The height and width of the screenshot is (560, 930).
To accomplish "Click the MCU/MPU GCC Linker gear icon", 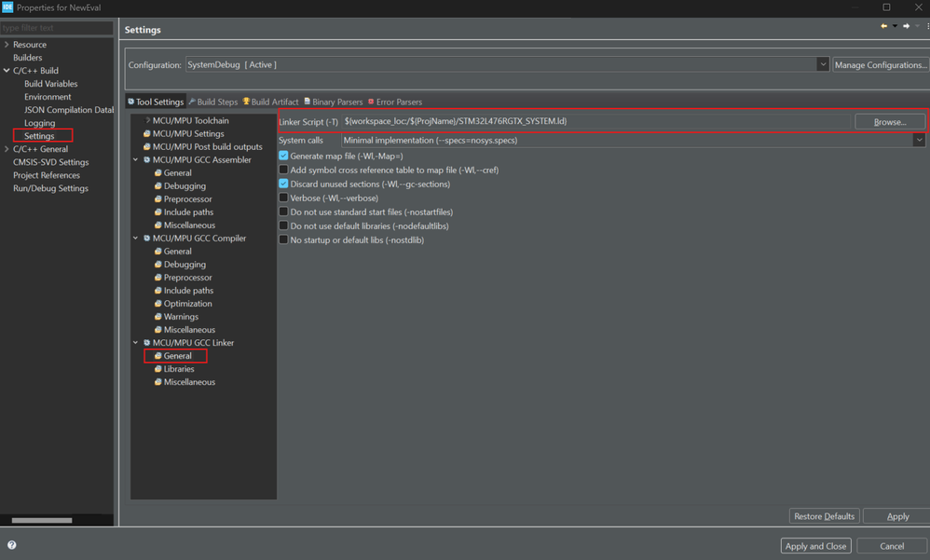I will (x=147, y=342).
